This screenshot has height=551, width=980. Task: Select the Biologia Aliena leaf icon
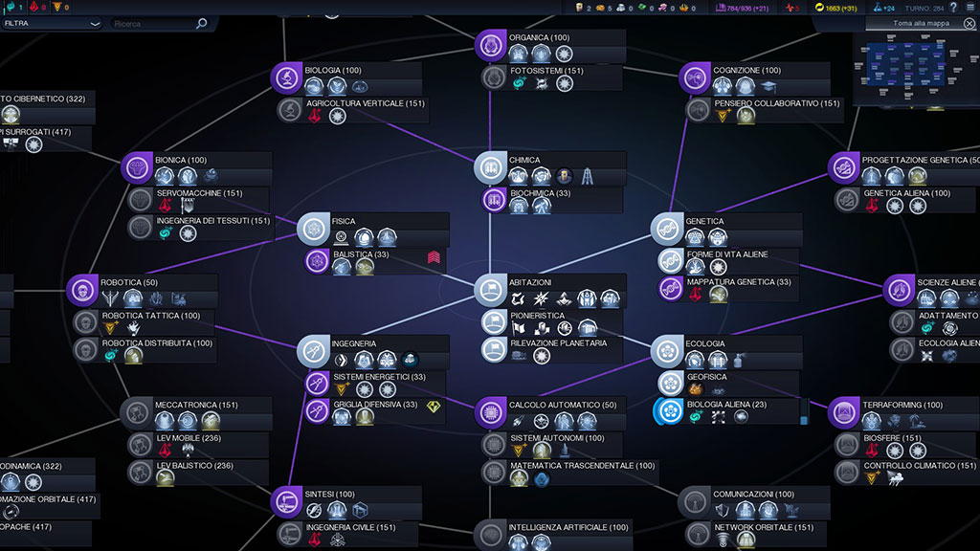tap(670, 411)
